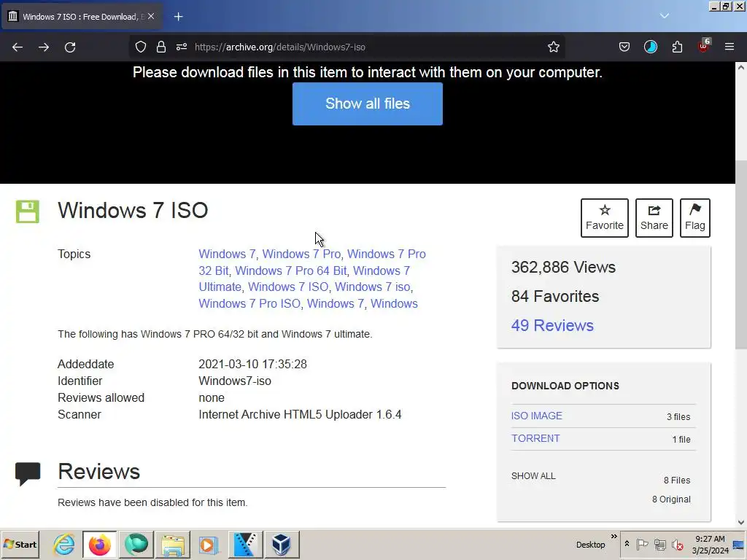
Task: Open the Firefox hamburger menu
Action: (x=729, y=47)
